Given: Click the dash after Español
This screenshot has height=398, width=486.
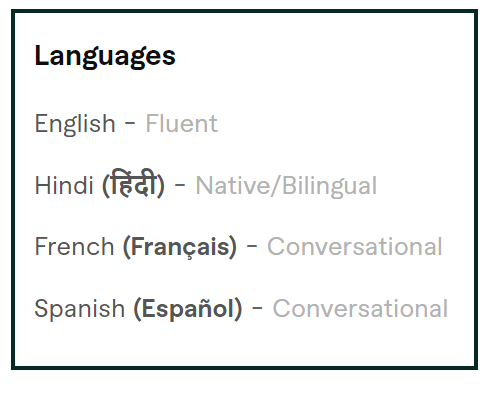Looking at the screenshot, I should coord(257,307).
